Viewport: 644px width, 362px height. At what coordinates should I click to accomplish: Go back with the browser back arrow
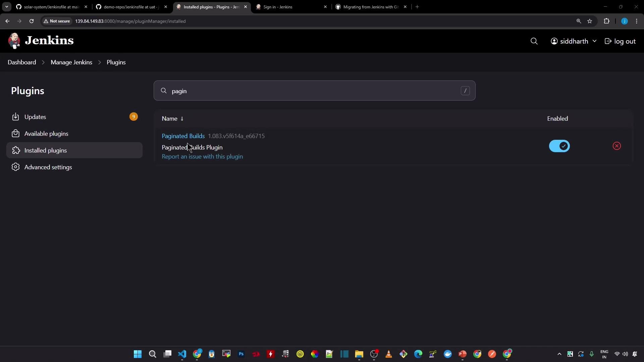tap(7, 21)
